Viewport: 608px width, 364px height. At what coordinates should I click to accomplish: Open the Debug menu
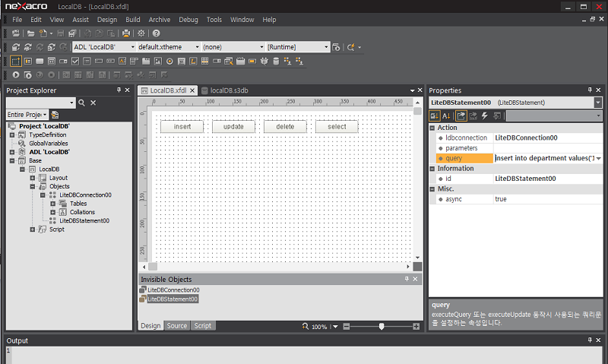click(188, 20)
